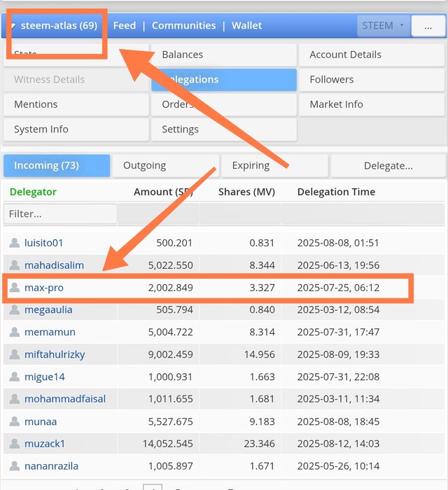Click the user icon beside muzack1
This screenshot has height=490, width=448.
click(15, 444)
